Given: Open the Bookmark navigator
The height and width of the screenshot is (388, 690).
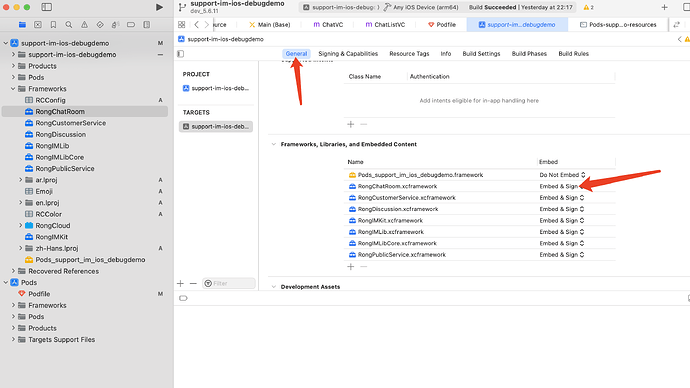Looking at the screenshot, I should click(53, 25).
